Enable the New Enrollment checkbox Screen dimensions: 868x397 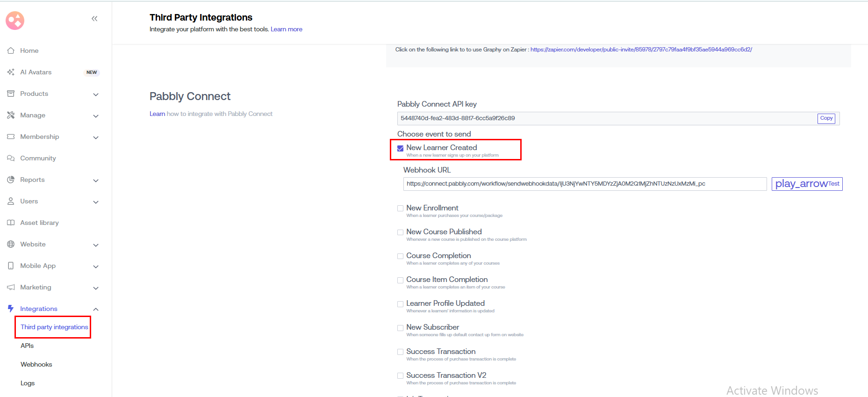pos(400,209)
